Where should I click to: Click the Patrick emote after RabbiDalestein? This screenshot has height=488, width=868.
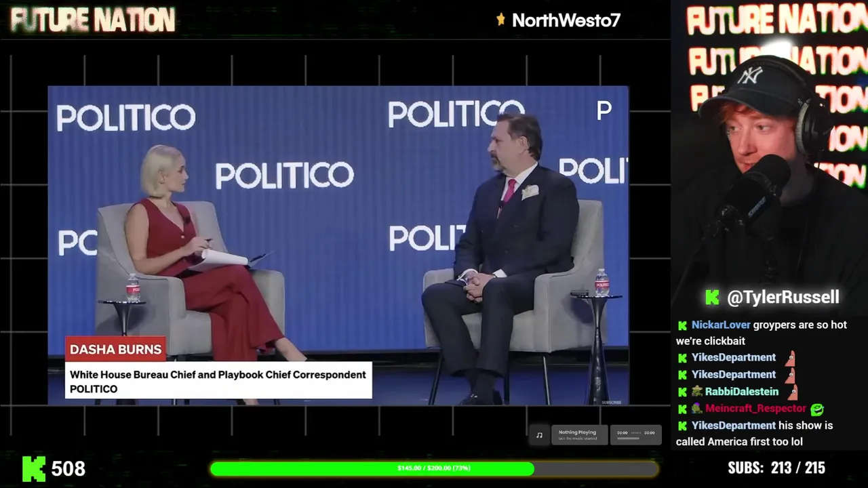pyautogui.click(x=791, y=392)
